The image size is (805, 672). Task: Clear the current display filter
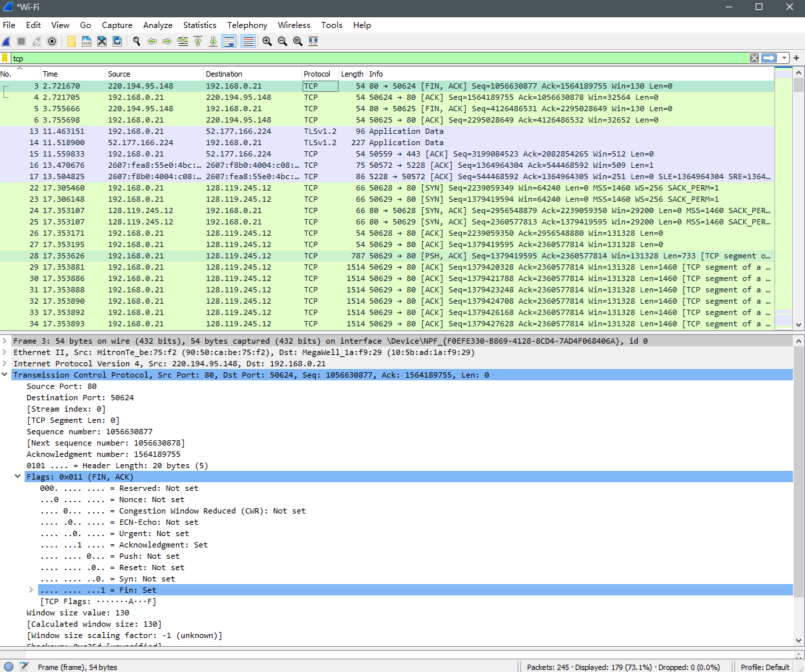[754, 58]
